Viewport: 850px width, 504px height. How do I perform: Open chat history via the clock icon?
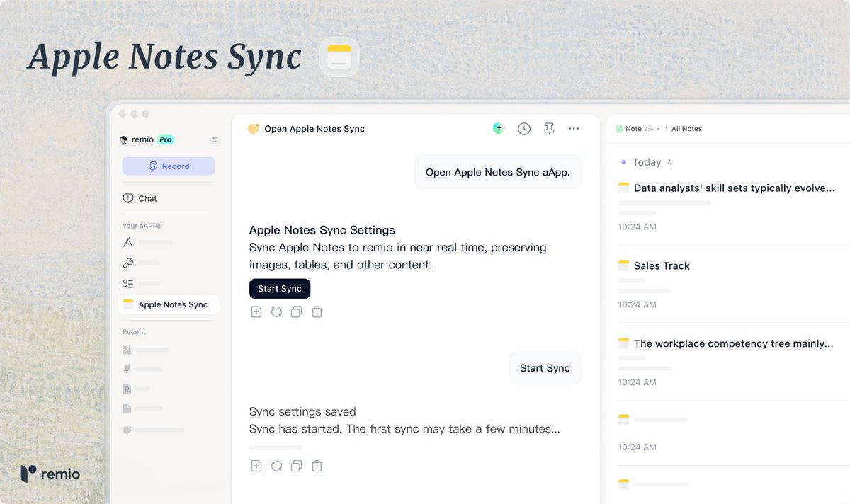point(524,129)
